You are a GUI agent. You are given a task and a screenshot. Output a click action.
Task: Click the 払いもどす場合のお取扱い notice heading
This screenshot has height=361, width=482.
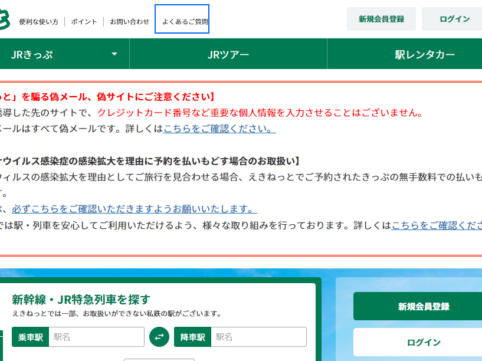click(150, 161)
